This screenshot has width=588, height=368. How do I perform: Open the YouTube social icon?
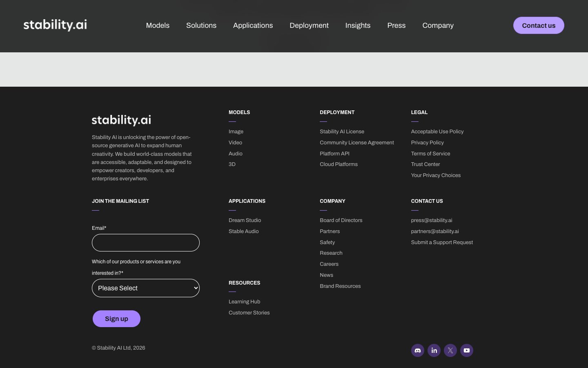click(466, 350)
